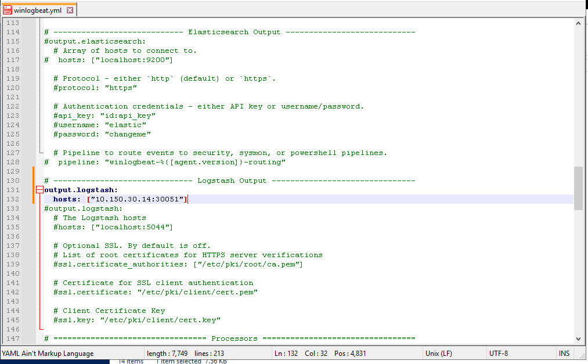Click the #password: "changeme" line
This screenshot has width=588, height=364.
102,134
